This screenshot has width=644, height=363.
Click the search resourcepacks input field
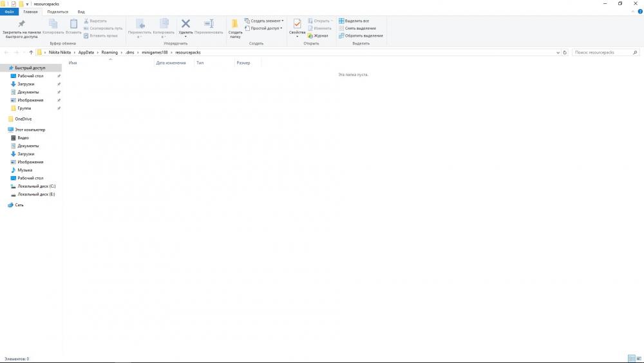(601, 52)
